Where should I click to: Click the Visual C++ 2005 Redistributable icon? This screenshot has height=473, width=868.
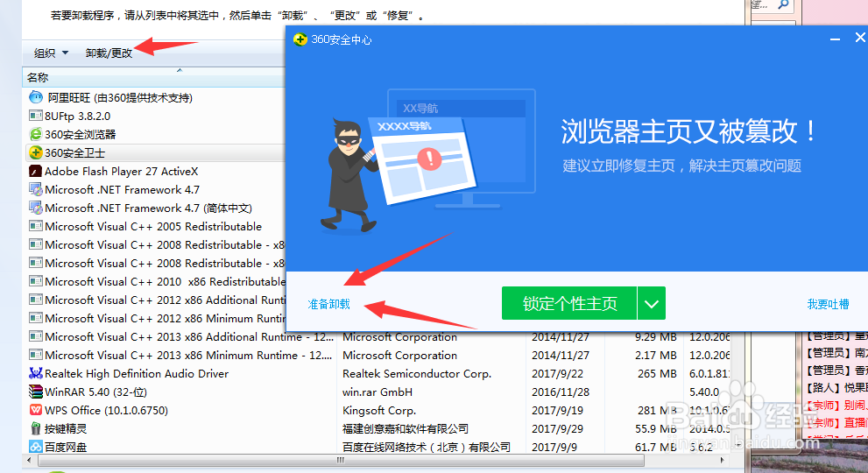click(36, 226)
